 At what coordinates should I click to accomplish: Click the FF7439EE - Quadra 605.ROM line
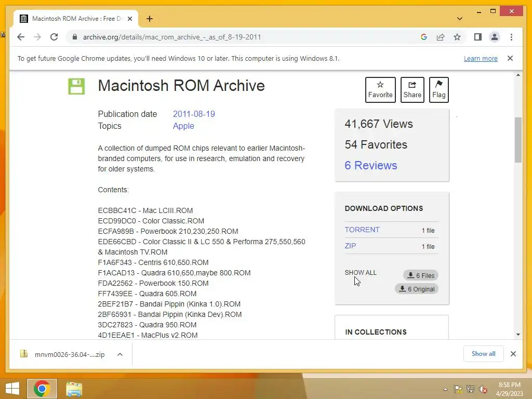pyautogui.click(x=147, y=294)
